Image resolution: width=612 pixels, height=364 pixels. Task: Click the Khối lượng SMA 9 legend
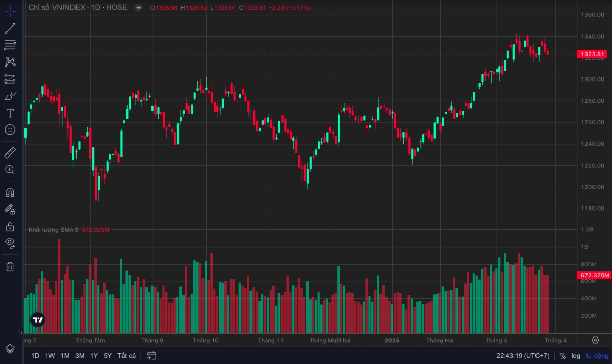tap(54, 230)
